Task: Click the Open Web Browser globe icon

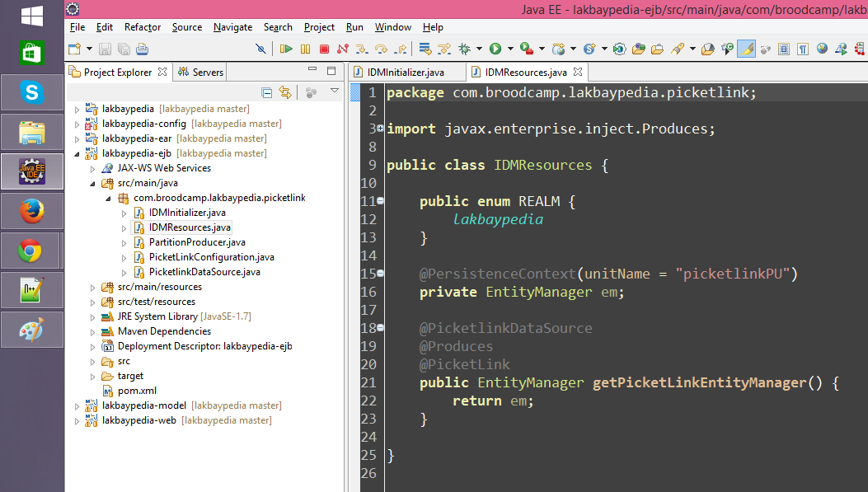Action: (x=822, y=49)
